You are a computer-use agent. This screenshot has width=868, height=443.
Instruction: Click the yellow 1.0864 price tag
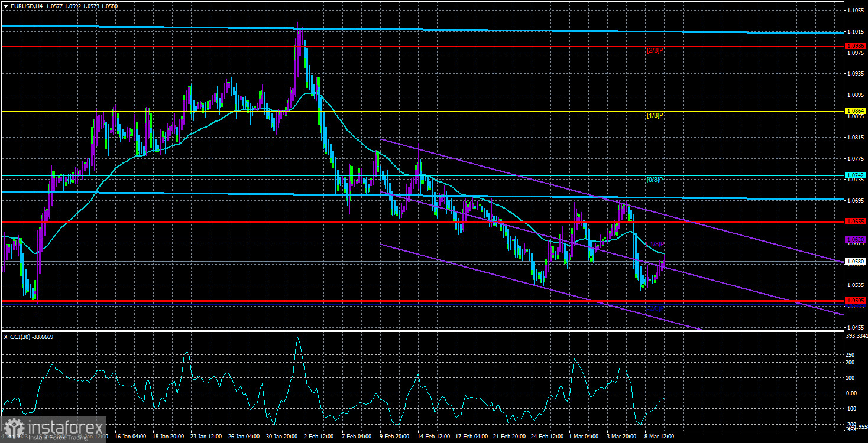tap(856, 111)
